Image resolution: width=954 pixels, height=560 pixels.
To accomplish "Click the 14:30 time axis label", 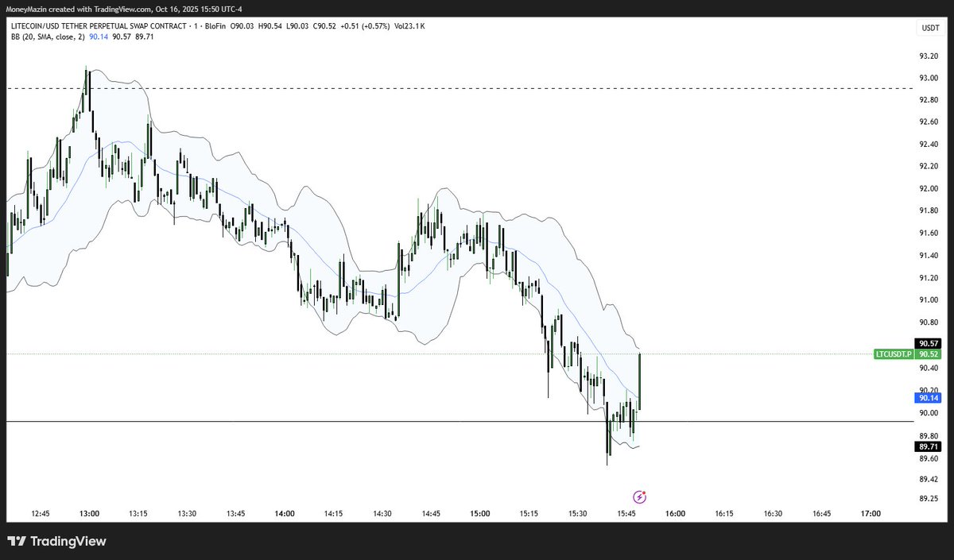I will click(382, 514).
